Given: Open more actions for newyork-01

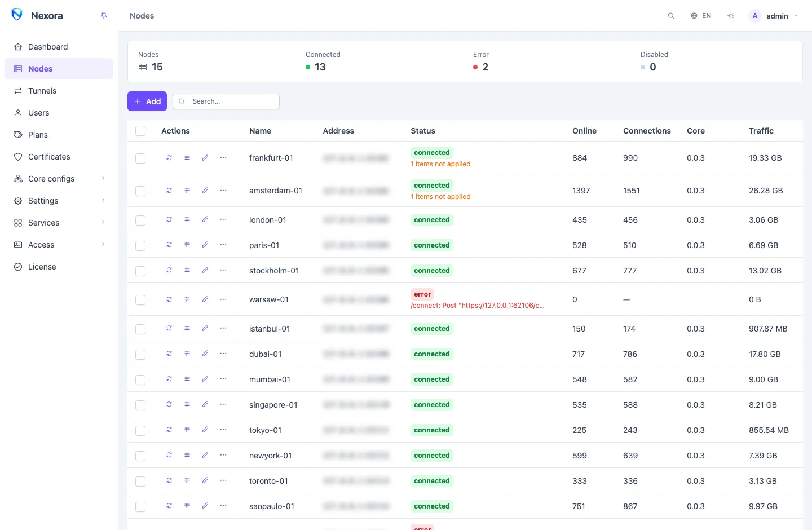Looking at the screenshot, I should [x=223, y=455].
